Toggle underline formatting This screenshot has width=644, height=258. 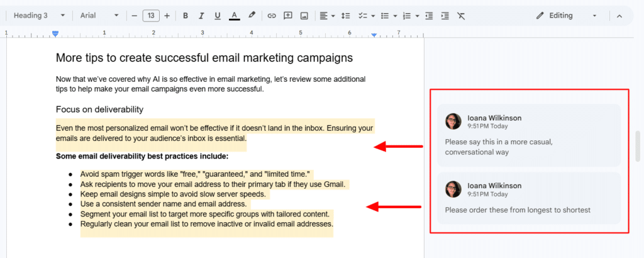tap(218, 16)
